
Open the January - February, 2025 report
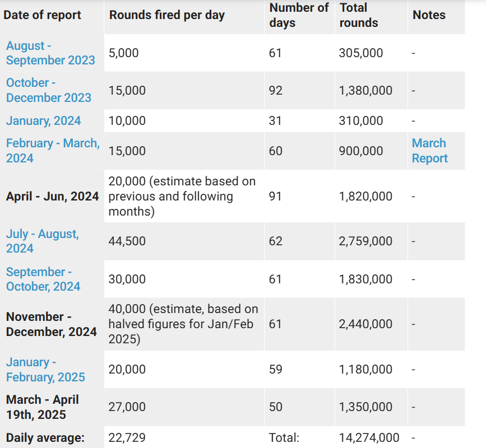coord(45,370)
